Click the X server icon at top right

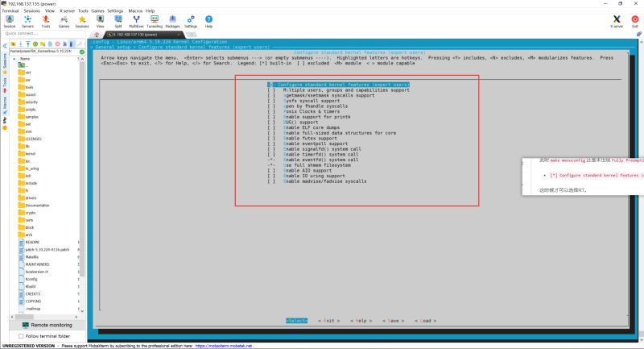(617, 22)
